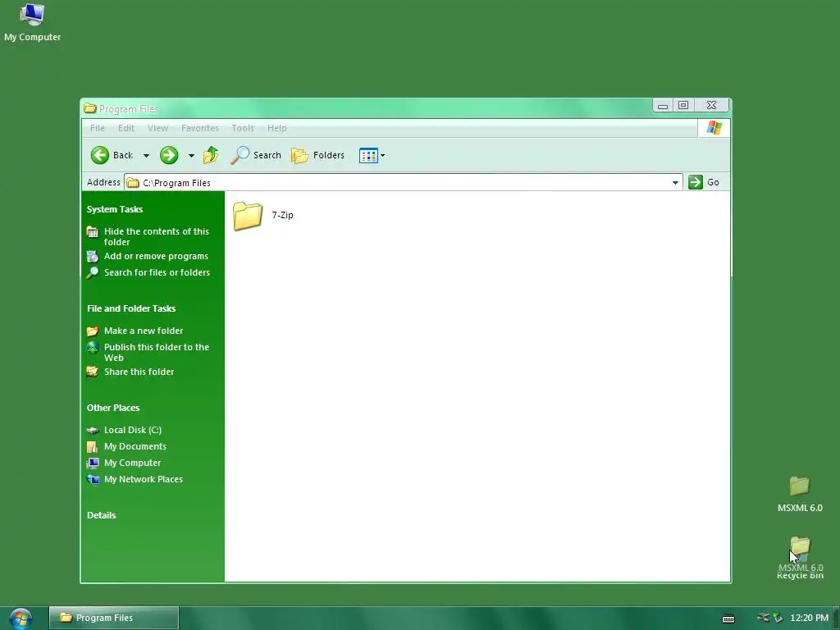Click Search for files or folders link
This screenshot has width=840, height=630.
[x=157, y=272]
